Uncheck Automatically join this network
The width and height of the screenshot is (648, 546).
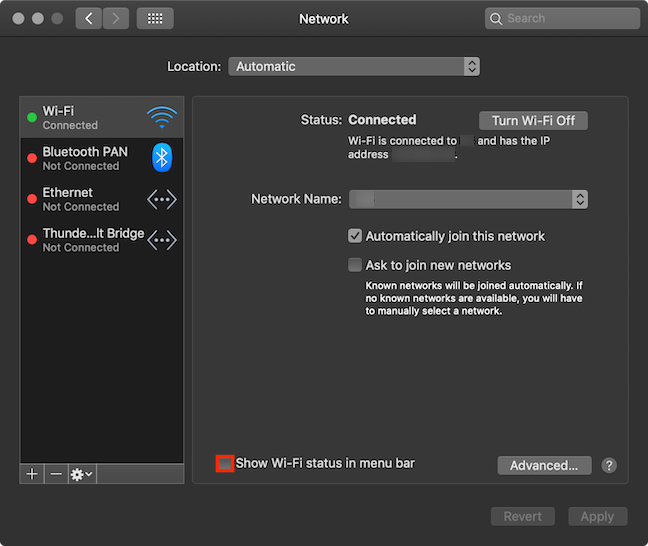pos(355,236)
